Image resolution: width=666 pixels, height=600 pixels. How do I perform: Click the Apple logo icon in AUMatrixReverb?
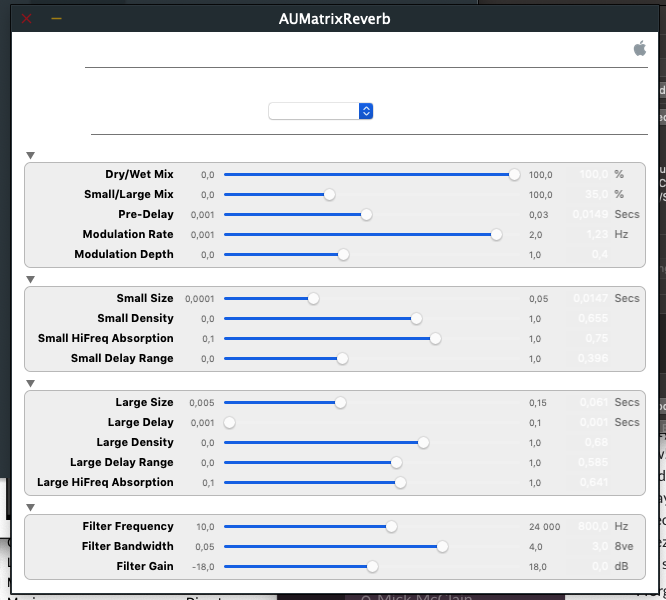tap(640, 48)
